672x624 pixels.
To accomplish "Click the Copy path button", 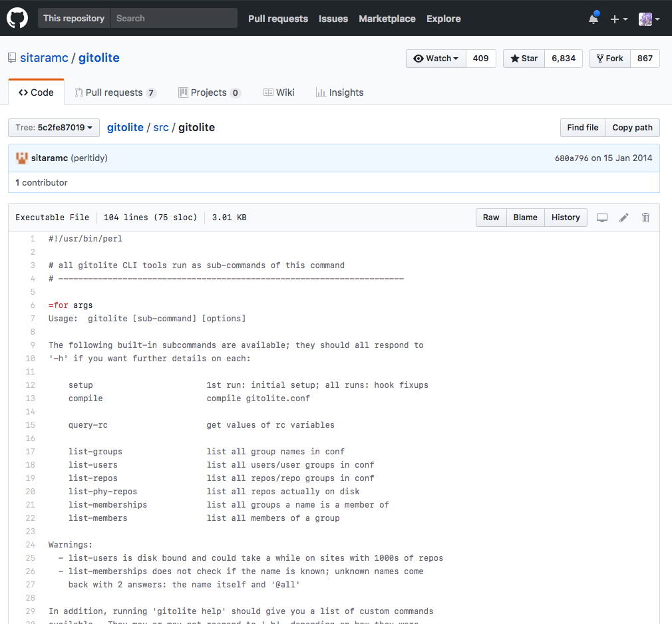I will pyautogui.click(x=632, y=128).
